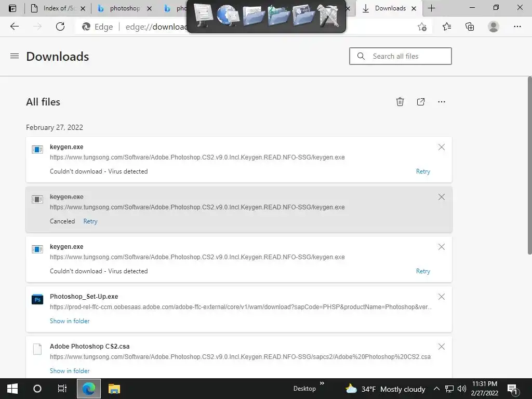Image resolution: width=532 pixels, height=399 pixels.
Task: Clear all downloads with trash icon
Action: click(x=400, y=102)
